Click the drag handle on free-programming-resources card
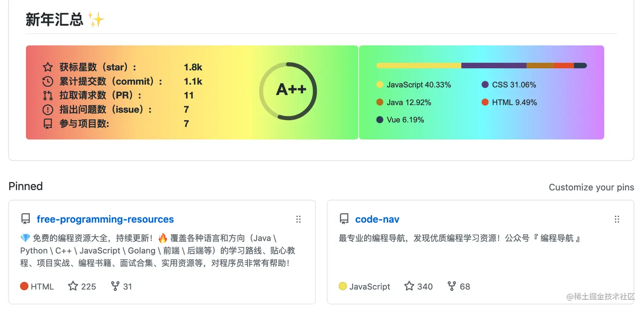The height and width of the screenshot is (310, 644). click(x=298, y=219)
